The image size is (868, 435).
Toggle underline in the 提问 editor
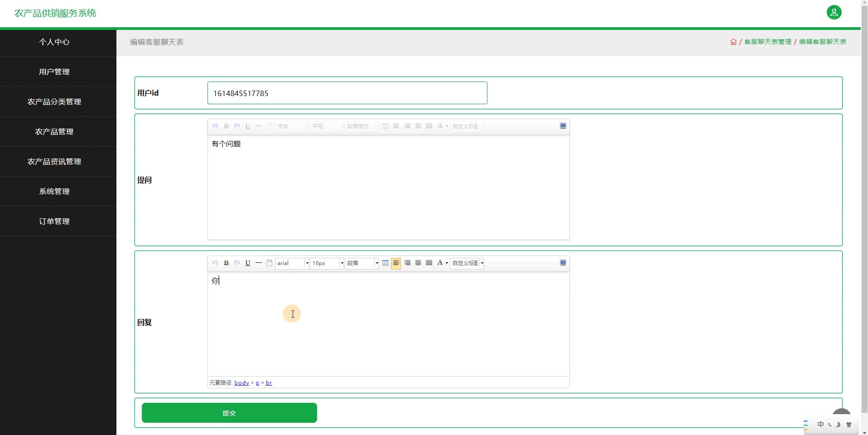248,126
